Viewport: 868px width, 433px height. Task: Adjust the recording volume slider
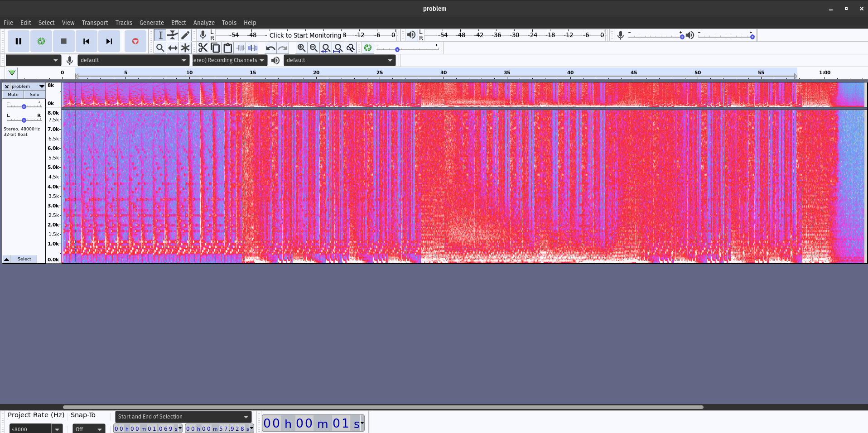pos(656,36)
